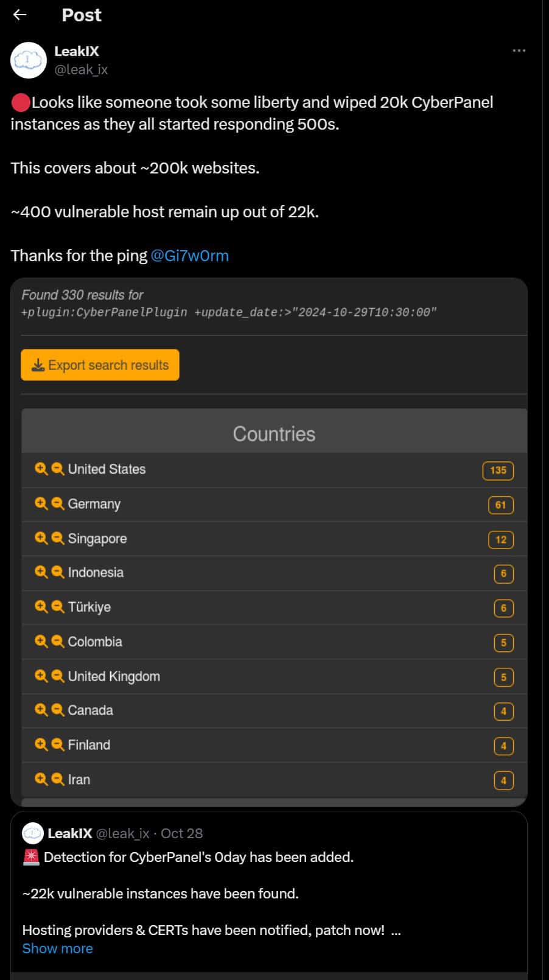Zoom-out exclude filter for Germany
The image size is (549, 980).
click(58, 503)
